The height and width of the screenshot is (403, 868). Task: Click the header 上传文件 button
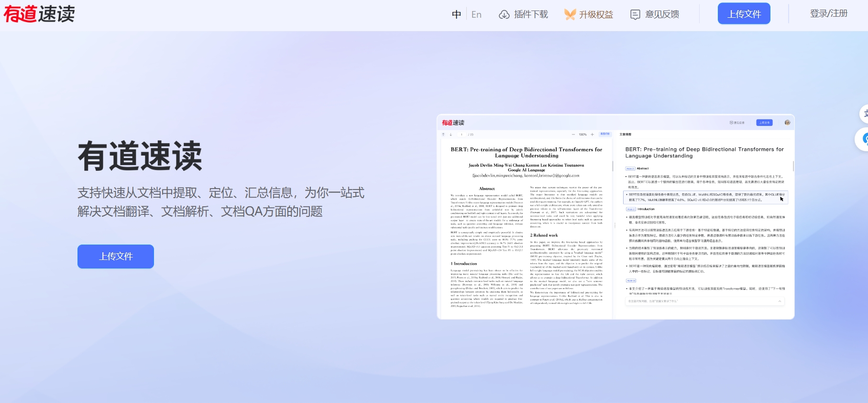coord(744,13)
